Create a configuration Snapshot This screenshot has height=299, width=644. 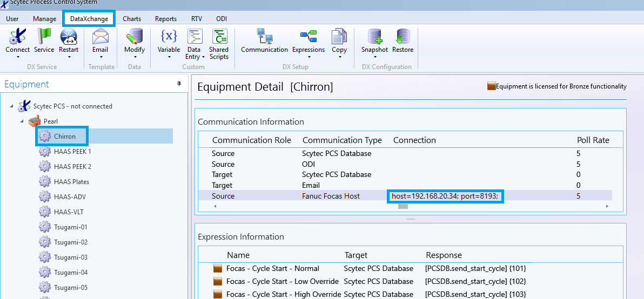click(x=374, y=37)
